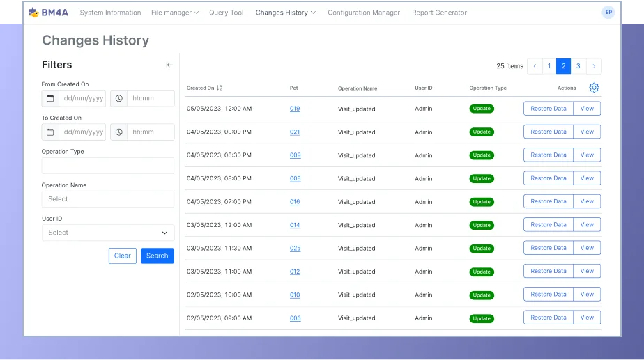Click the To Created On clock icon

119,132
